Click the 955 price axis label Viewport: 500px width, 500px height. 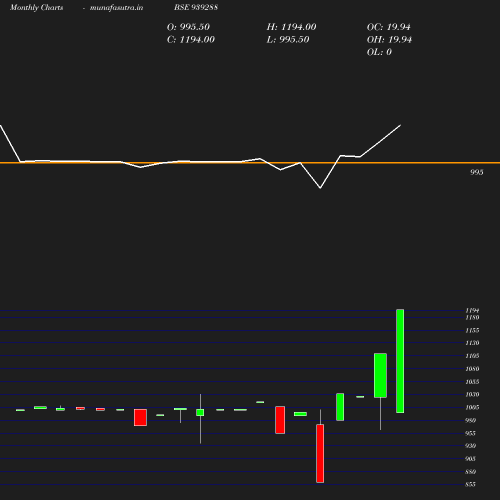click(470, 433)
